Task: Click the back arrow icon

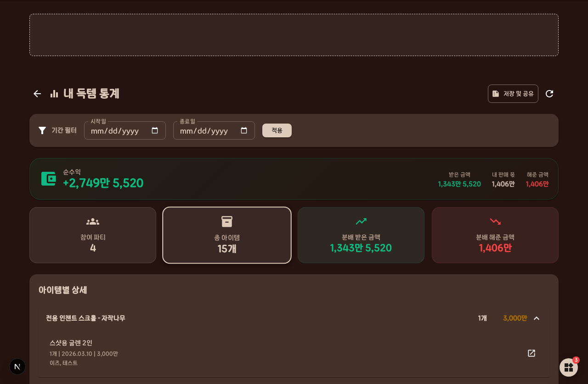Action: [37, 94]
